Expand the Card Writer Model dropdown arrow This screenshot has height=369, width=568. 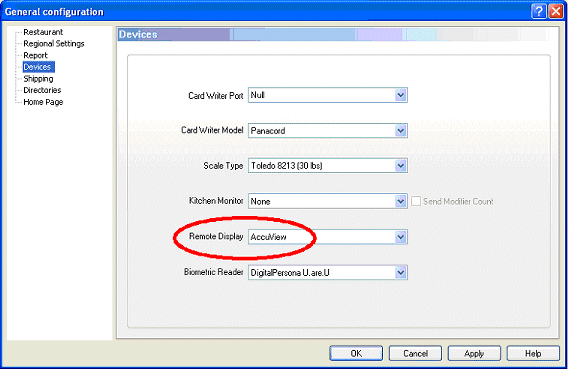(400, 130)
